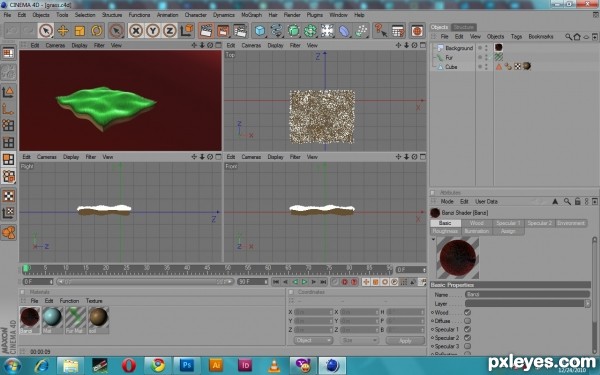Open the scene objects light icon

pyautogui.click(x=327, y=31)
